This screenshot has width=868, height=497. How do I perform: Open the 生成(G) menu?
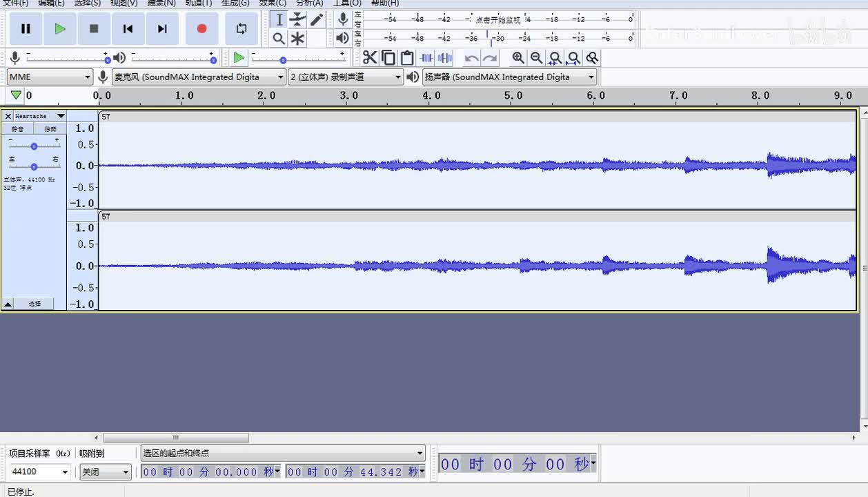tap(235, 3)
